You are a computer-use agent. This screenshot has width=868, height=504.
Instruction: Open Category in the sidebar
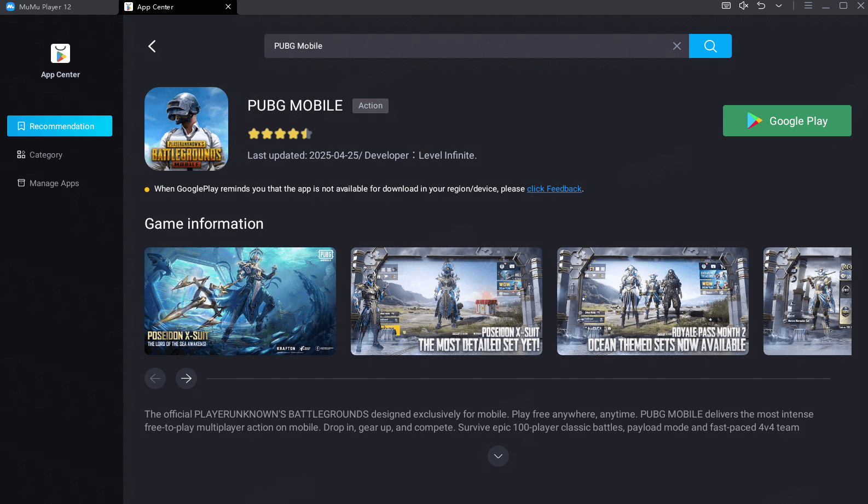[x=40, y=155]
